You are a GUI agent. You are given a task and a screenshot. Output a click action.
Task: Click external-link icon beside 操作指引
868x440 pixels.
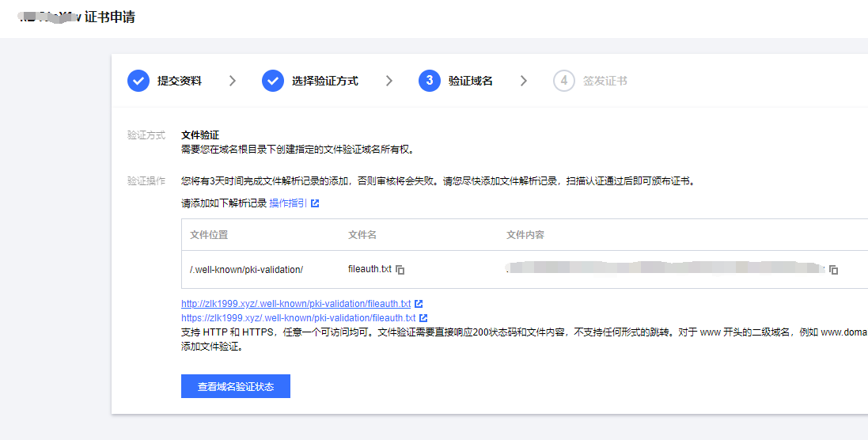pos(315,203)
